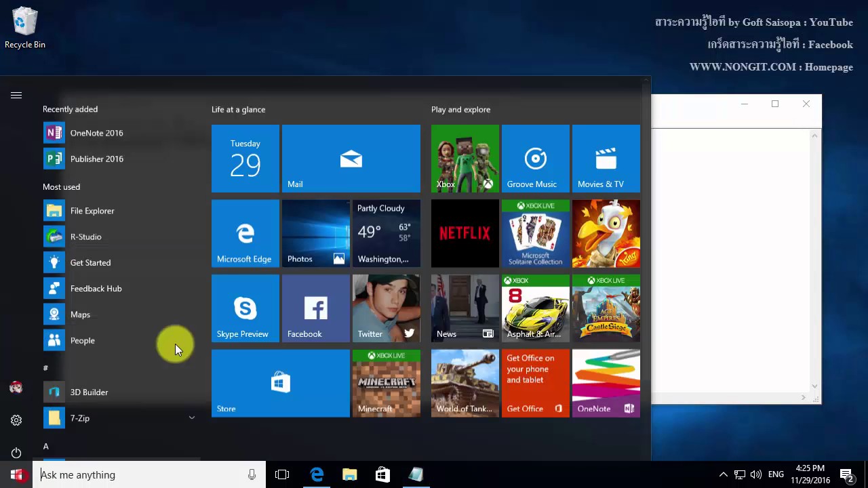Open Microsoft Solitaire Collection tile

click(536, 233)
